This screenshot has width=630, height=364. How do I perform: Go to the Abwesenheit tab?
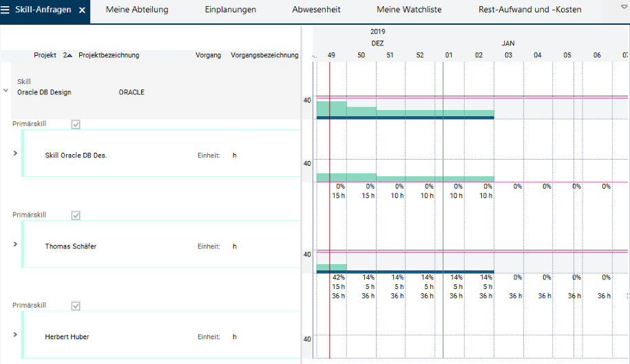click(316, 10)
